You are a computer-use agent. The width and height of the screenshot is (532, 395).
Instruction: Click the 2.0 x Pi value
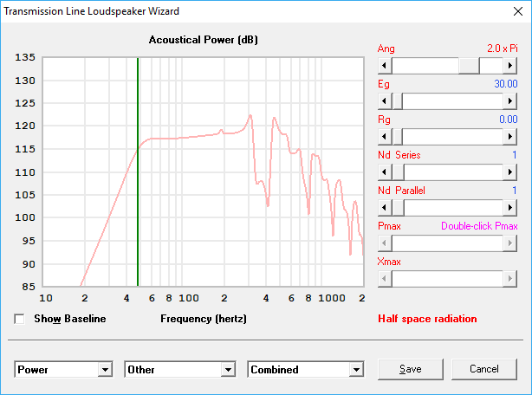503,49
